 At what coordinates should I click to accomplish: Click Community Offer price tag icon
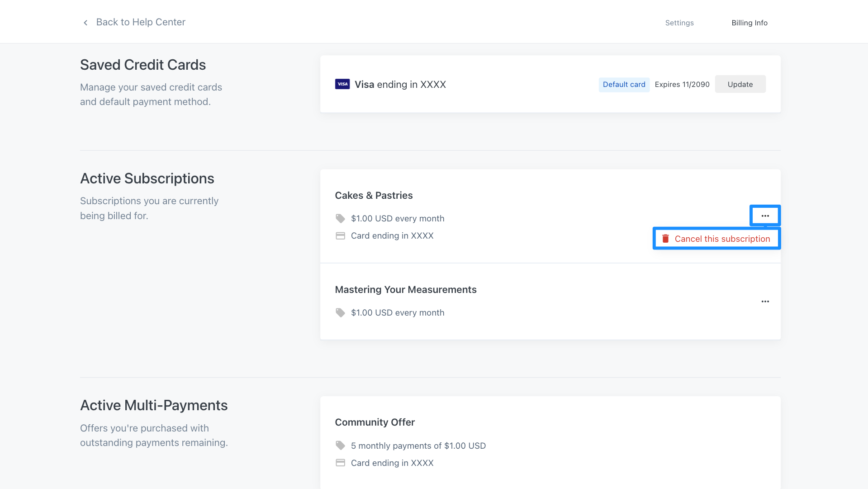coord(340,446)
